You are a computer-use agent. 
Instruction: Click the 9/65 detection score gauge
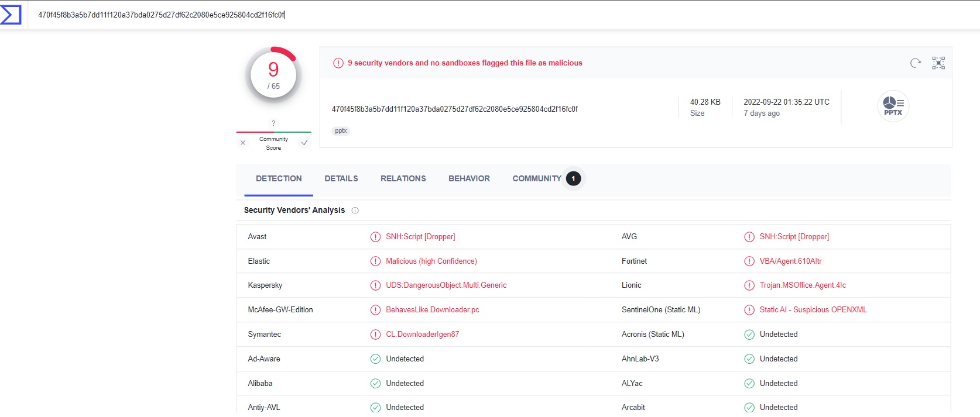tap(273, 76)
